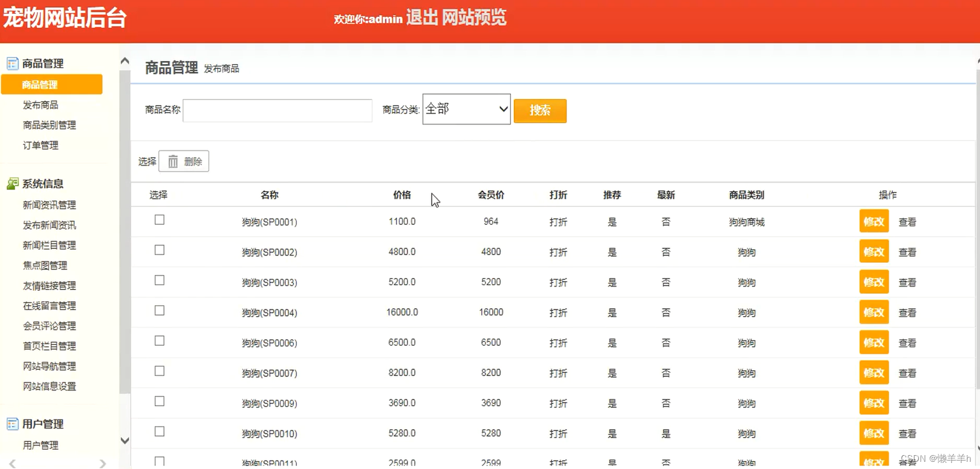
Task: Open 焦点图管理 in sidebar
Action: tap(45, 265)
